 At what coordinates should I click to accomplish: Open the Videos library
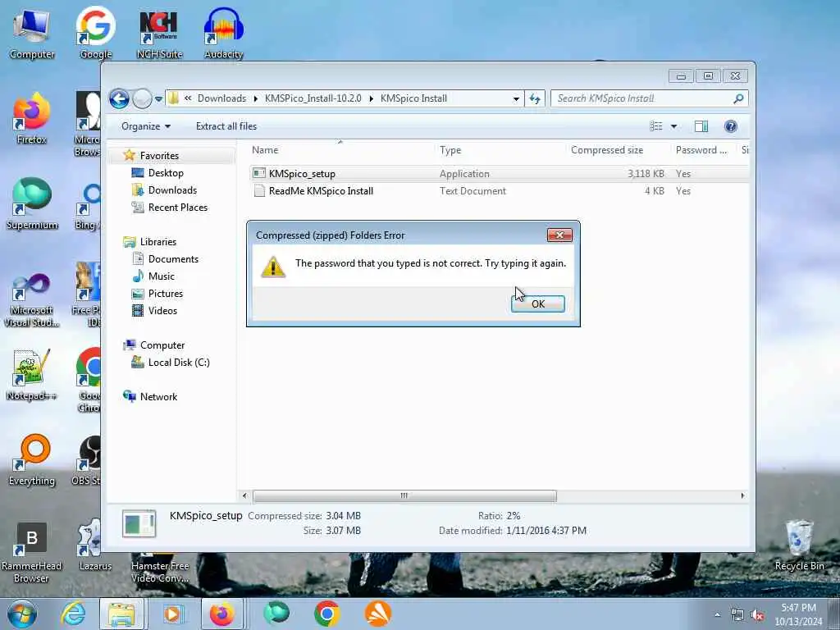pyautogui.click(x=162, y=311)
